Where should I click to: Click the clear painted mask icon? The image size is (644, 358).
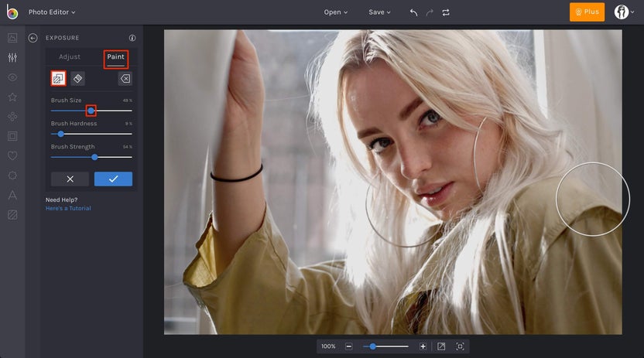pos(125,78)
